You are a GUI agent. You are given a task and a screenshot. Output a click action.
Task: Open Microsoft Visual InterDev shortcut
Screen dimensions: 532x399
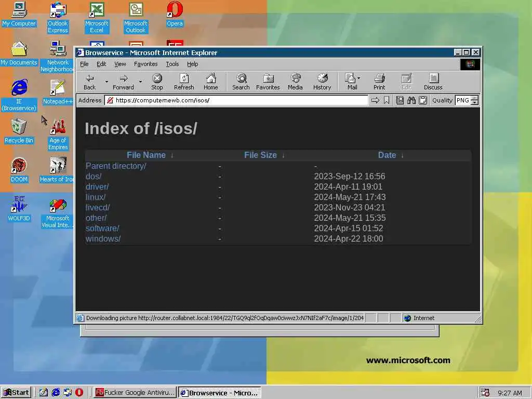click(x=58, y=213)
